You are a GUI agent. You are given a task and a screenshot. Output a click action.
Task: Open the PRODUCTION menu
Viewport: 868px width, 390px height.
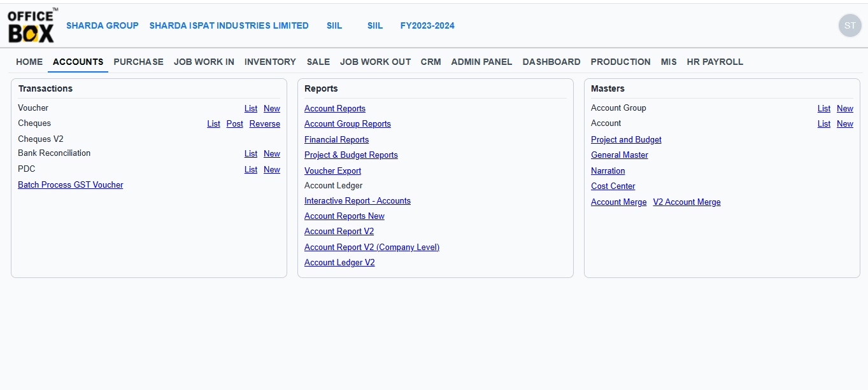(x=620, y=62)
